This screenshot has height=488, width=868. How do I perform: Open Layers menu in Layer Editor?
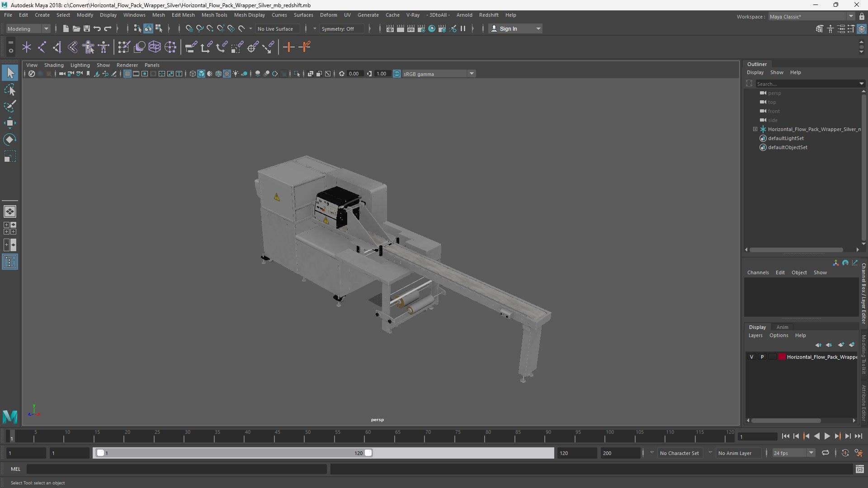(x=755, y=335)
